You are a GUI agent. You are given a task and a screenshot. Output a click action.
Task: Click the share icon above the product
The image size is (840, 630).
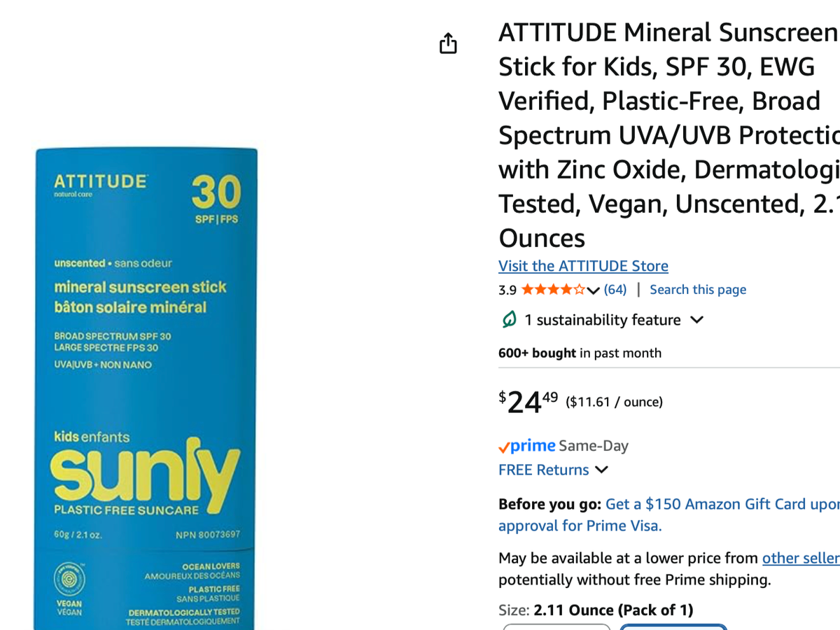coord(448,43)
